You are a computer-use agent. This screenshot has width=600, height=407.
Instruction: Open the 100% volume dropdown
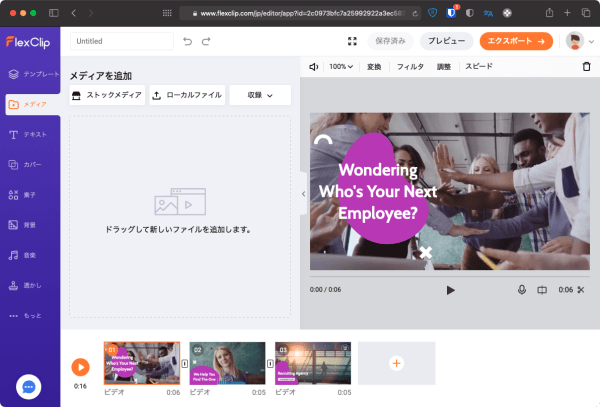coord(341,67)
